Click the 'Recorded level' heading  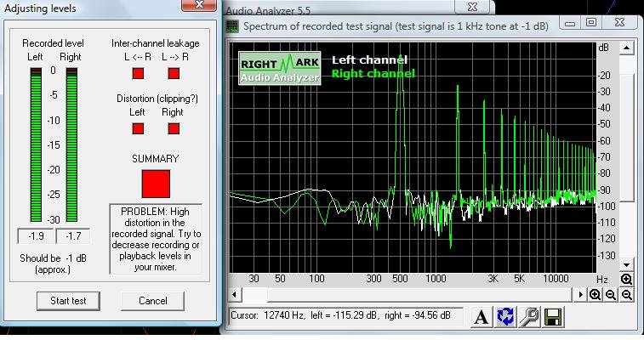click(53, 43)
